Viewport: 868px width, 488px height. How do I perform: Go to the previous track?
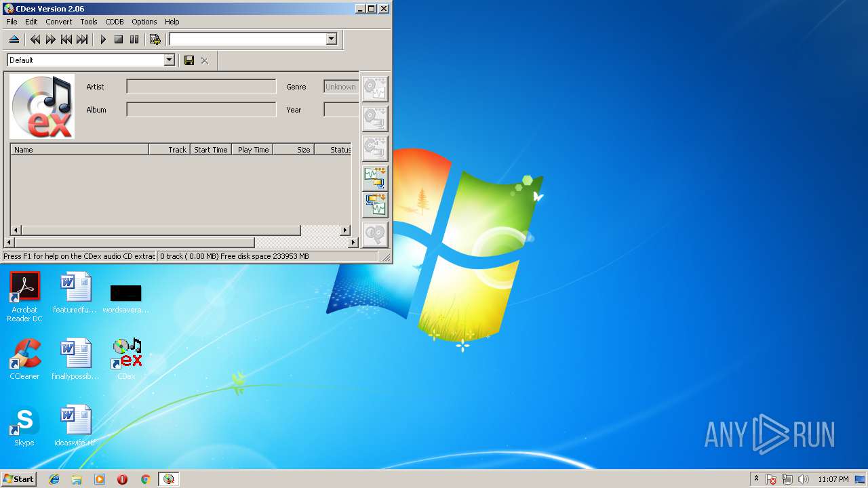click(x=66, y=39)
